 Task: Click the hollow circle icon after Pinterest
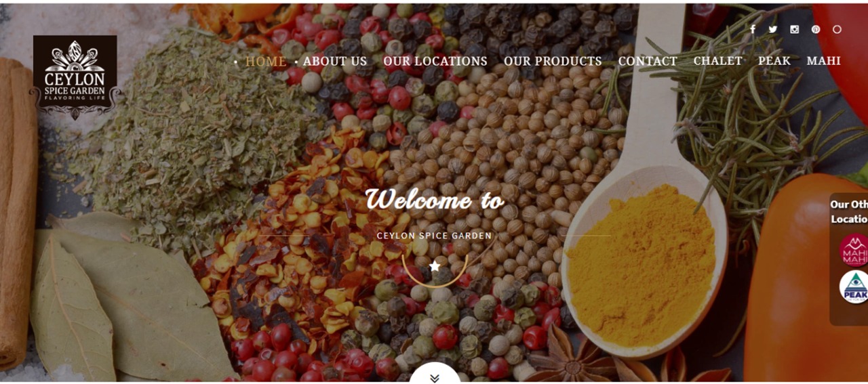(837, 29)
